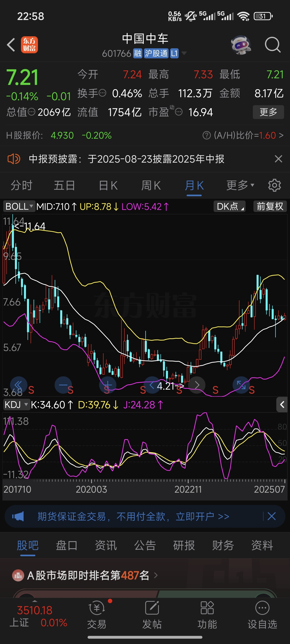The image size is (290, 644).
Task: Tap the 换手 info circle icon
Action: [x=103, y=93]
